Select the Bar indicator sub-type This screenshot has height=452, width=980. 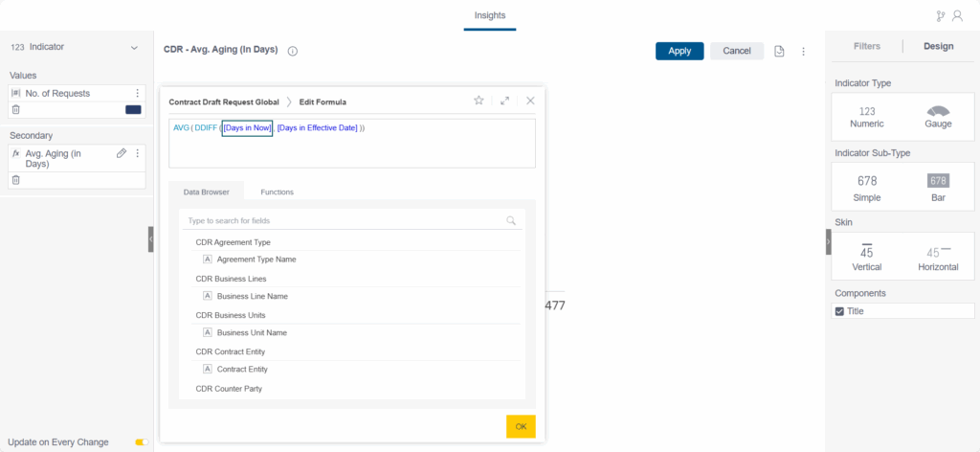pos(940,188)
